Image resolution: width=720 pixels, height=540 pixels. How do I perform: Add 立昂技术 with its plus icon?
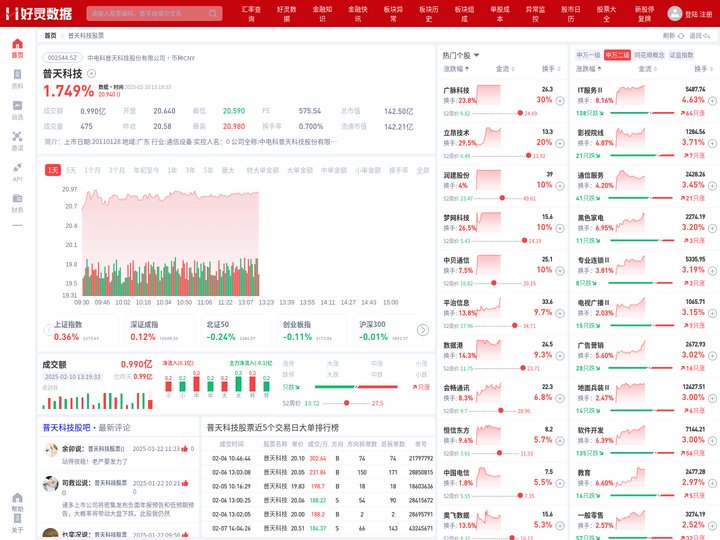560,143
